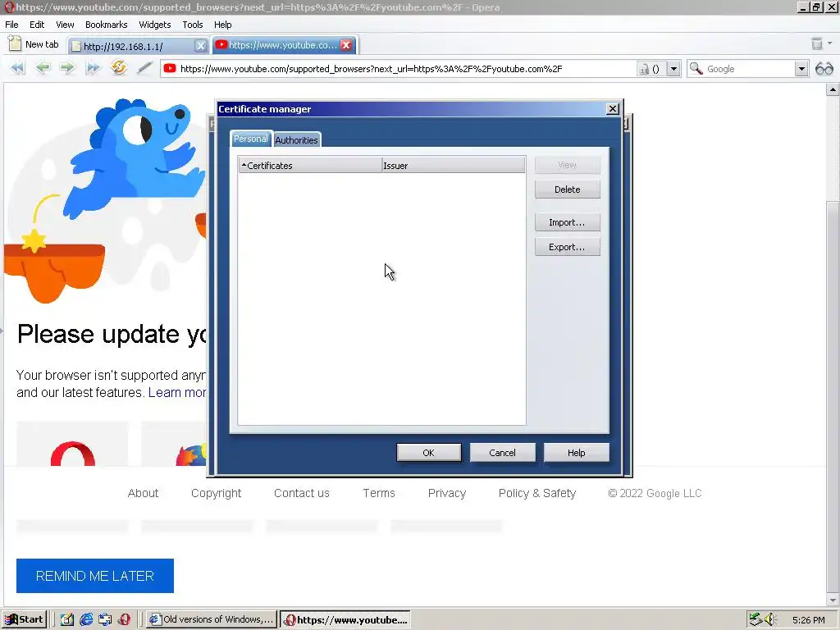This screenshot has height=630, width=840.
Task: Close the 192.168.1.1 tab
Action: pyautogui.click(x=200, y=46)
